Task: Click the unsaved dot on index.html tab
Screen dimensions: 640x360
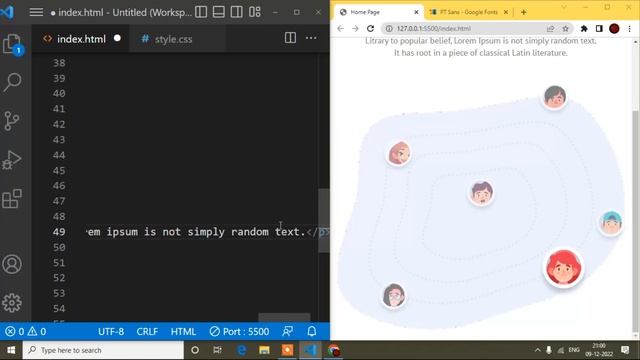Action: click(x=118, y=38)
